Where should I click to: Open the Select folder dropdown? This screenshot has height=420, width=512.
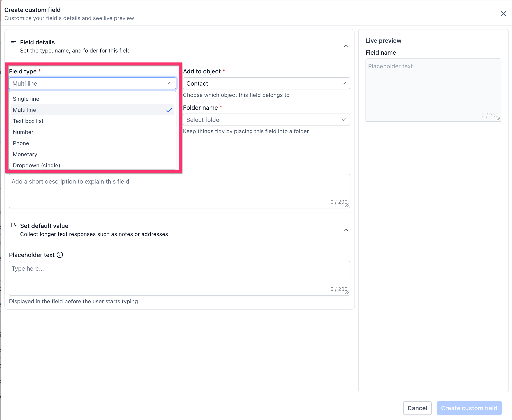266,120
